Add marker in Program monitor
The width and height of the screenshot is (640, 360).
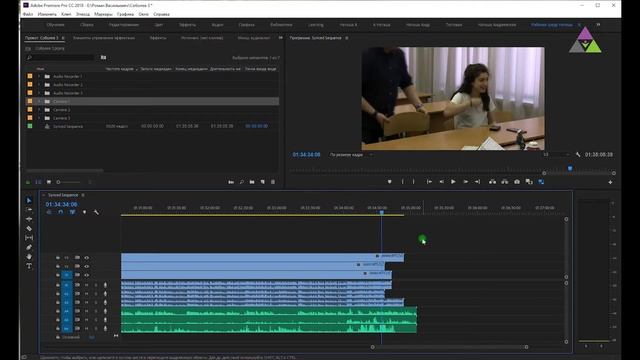tap(389, 182)
